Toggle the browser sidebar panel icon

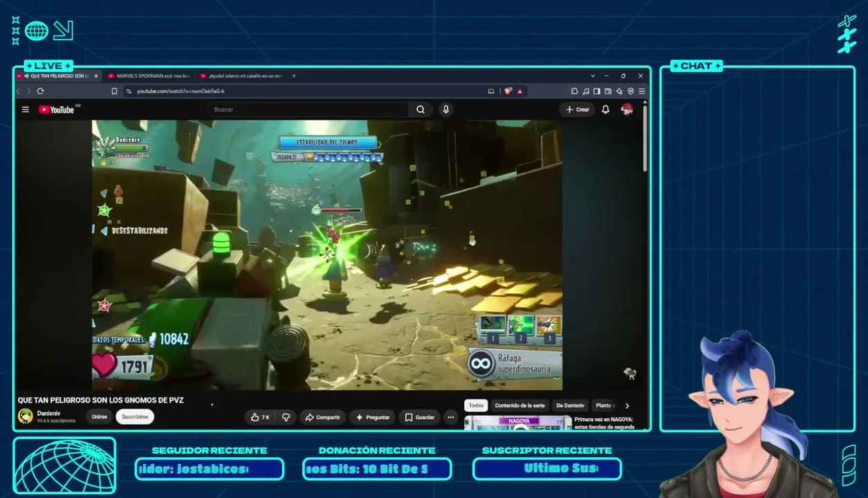(x=596, y=91)
